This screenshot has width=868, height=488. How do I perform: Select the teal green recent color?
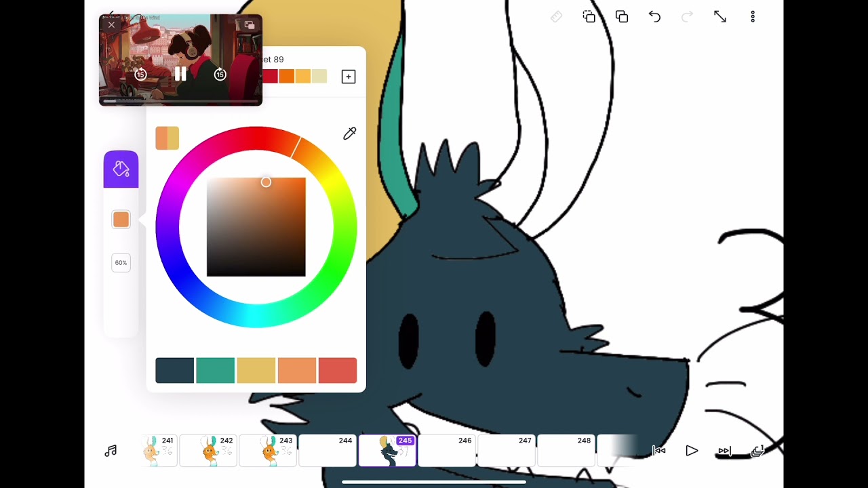pos(216,371)
